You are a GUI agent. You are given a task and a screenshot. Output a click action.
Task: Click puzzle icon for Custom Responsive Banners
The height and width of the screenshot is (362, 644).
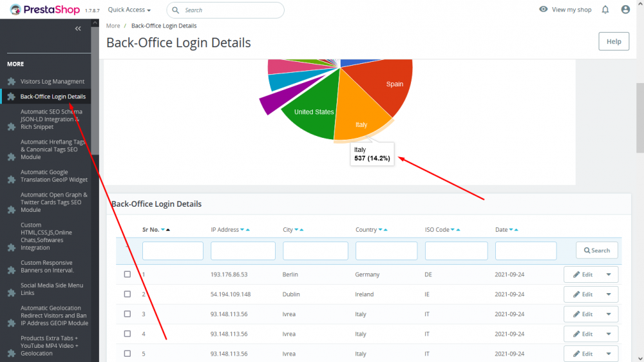coord(12,270)
